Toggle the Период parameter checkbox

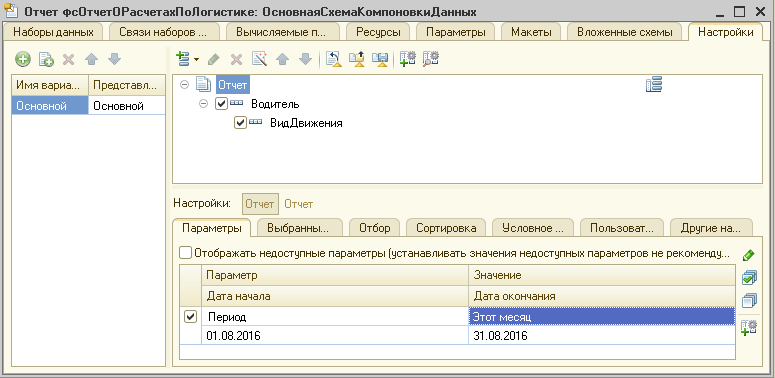point(190,317)
